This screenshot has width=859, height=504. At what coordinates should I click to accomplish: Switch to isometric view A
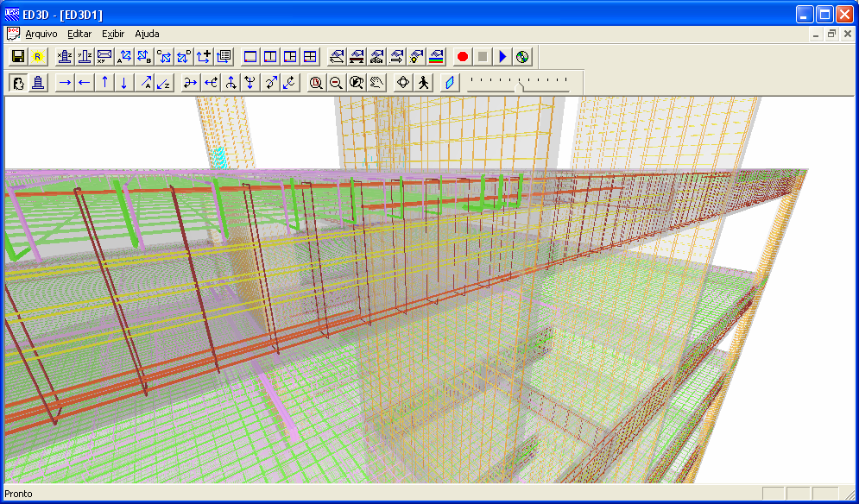[x=124, y=57]
